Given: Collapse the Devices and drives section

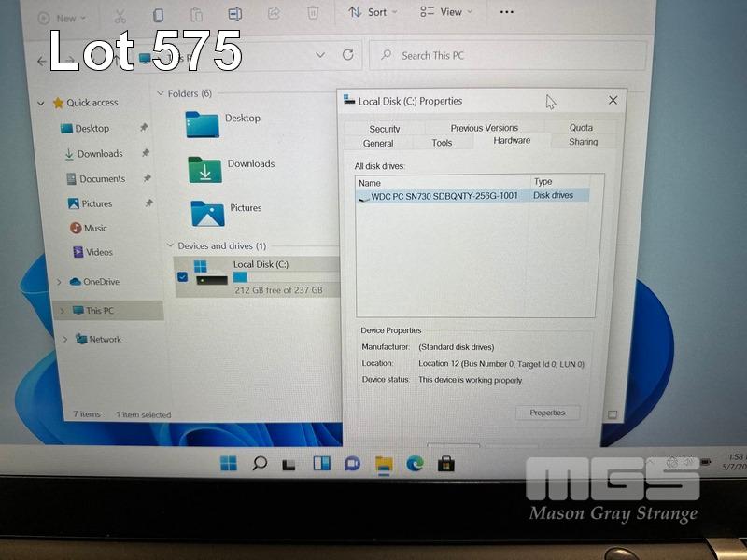Looking at the screenshot, I should [x=169, y=246].
